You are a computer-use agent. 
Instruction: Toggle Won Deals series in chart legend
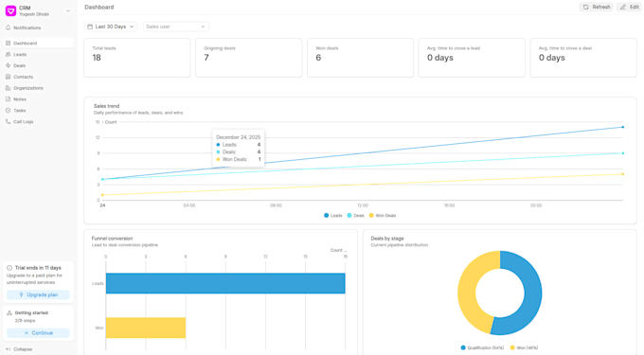[x=383, y=216]
